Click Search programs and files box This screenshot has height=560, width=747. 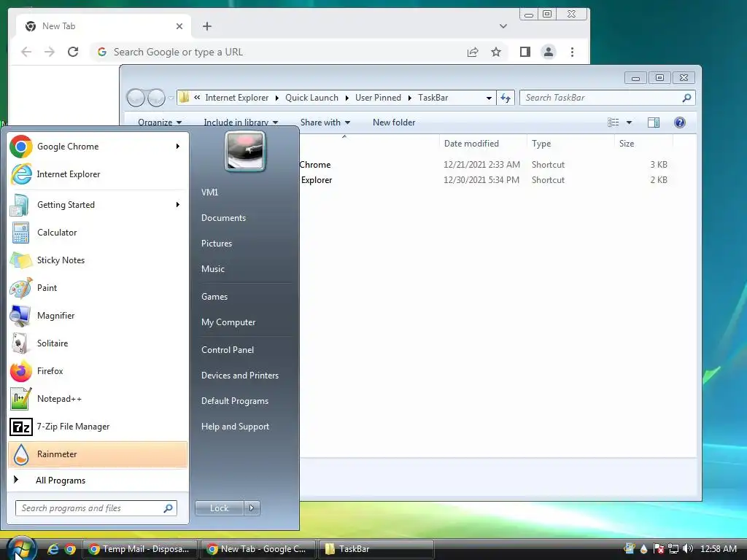(96, 508)
